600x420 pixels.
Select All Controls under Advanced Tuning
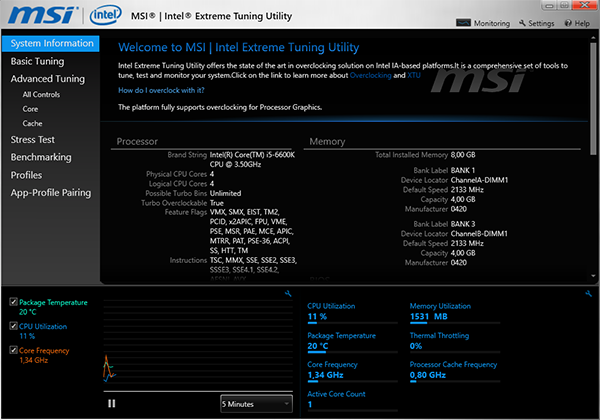[41, 94]
